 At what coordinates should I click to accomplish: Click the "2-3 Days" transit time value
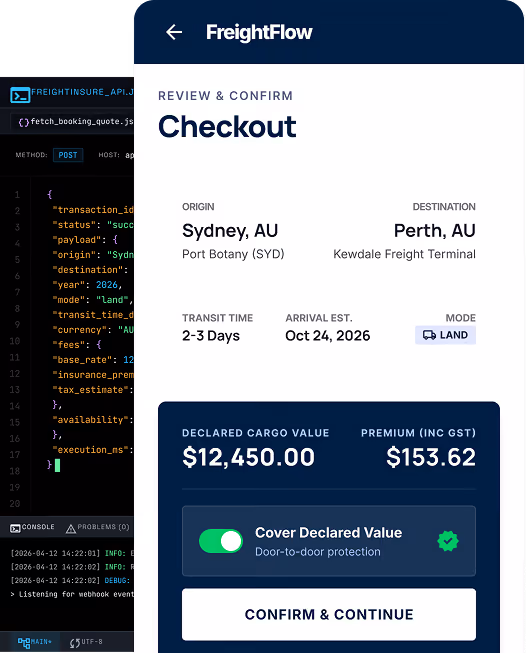click(211, 336)
